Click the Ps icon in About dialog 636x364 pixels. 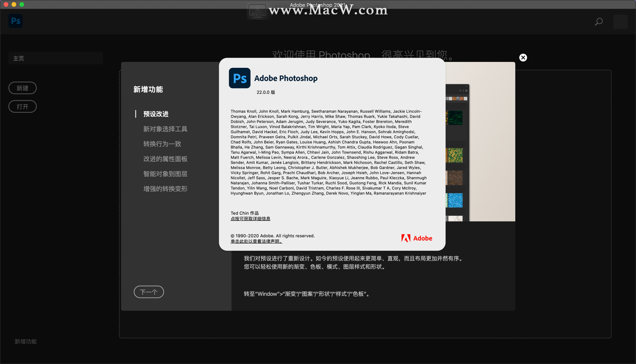click(x=240, y=78)
